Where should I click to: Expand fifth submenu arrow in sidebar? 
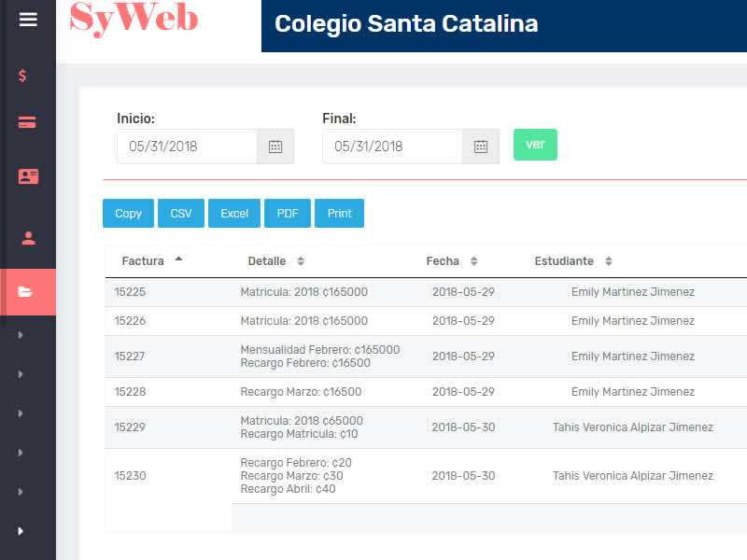pyautogui.click(x=20, y=492)
